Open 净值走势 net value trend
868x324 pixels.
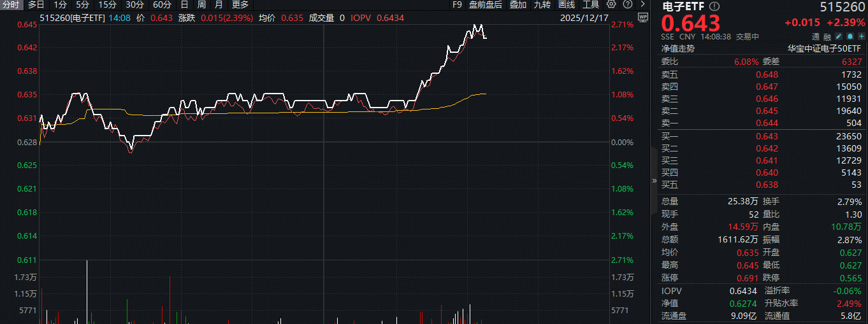[677, 48]
